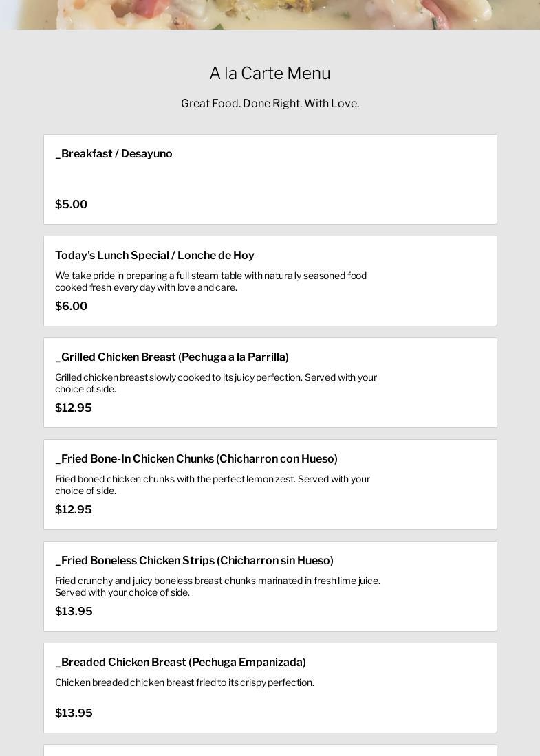Viewport: 540px width, 756px height.
Task: Click the Fried Boneless Chicken Strips $13.95 price
Action: click(74, 612)
